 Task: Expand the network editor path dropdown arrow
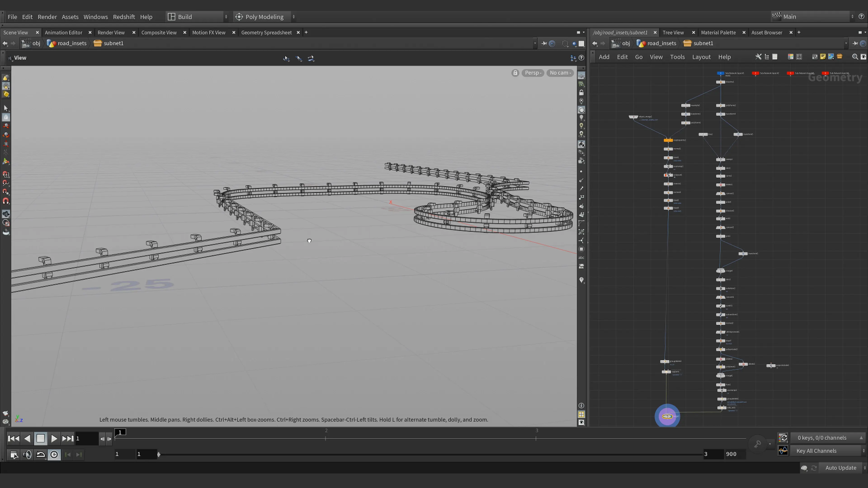tap(846, 43)
